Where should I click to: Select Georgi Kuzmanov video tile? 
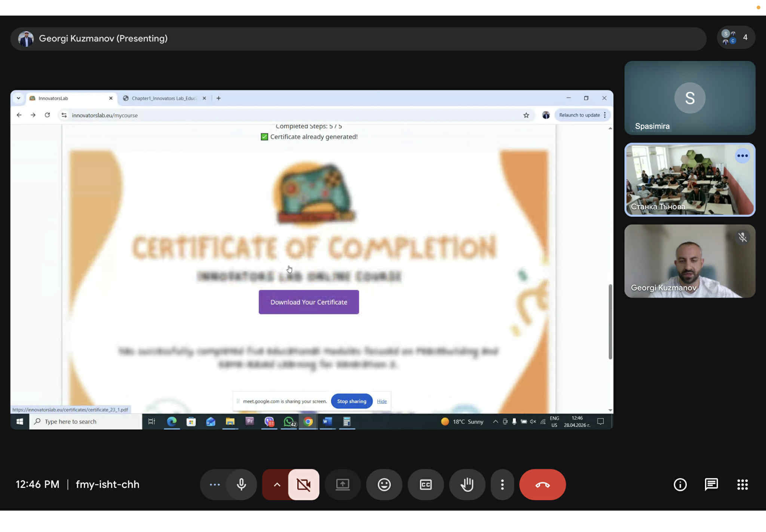(690, 261)
